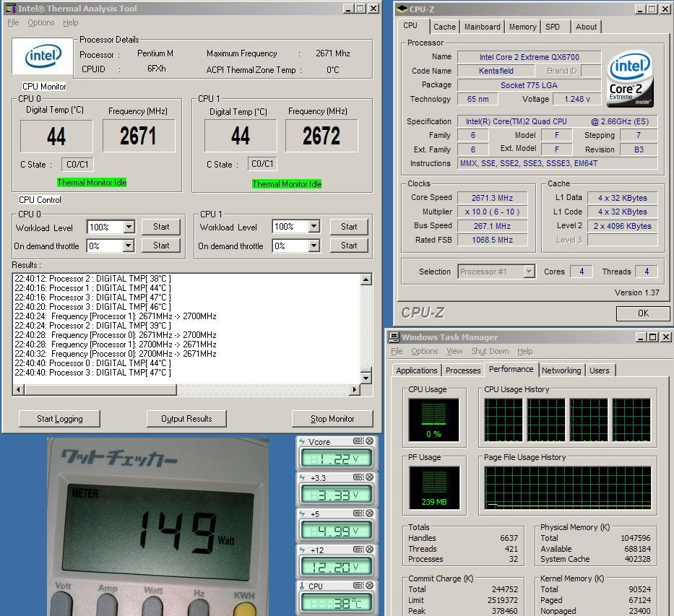Open the View menu in Task Manager
Screen dimensions: 674x616
coord(454,351)
